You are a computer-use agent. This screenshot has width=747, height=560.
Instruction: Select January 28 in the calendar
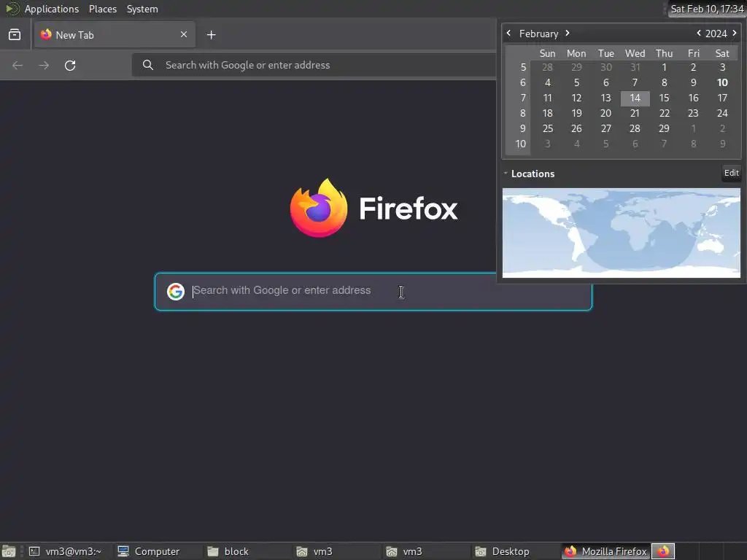pyautogui.click(x=548, y=68)
